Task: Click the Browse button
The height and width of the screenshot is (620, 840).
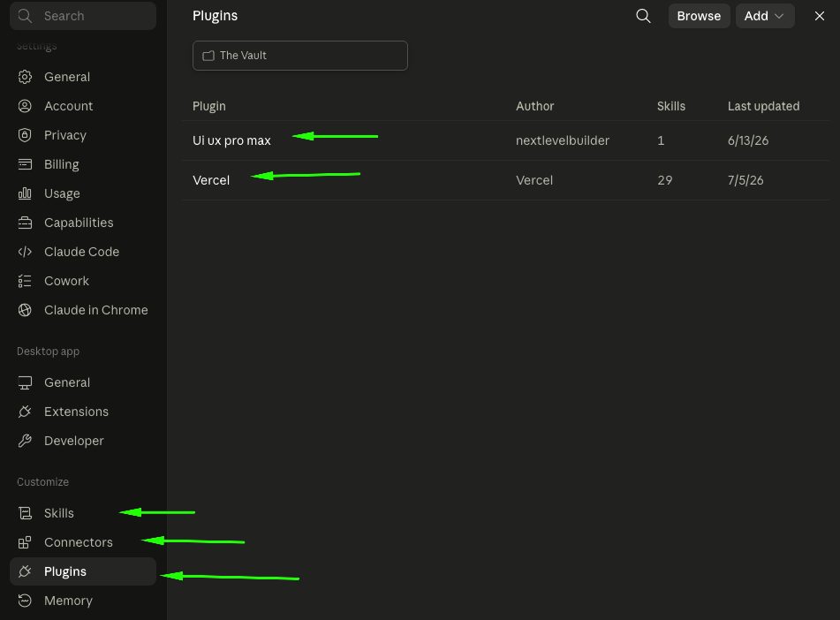Action: (699, 16)
